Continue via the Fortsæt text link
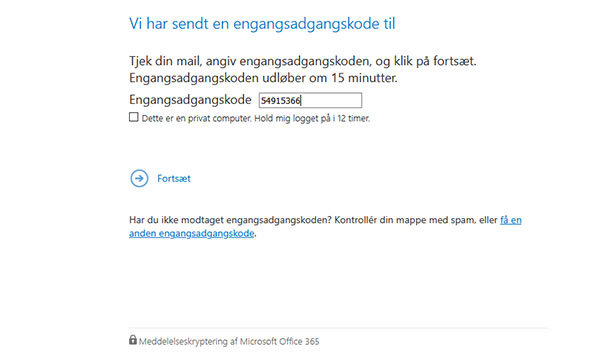 click(174, 179)
